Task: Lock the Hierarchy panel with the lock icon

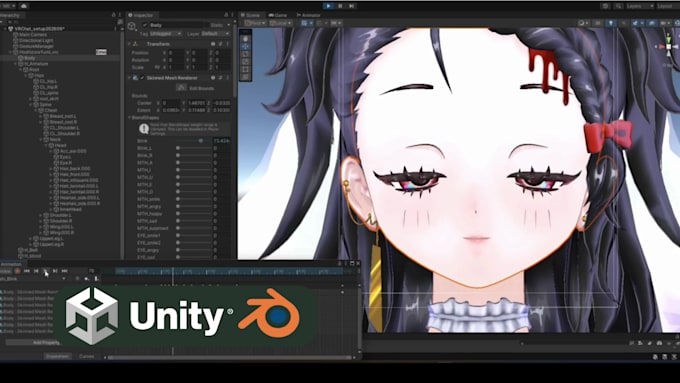Action: click(114, 15)
